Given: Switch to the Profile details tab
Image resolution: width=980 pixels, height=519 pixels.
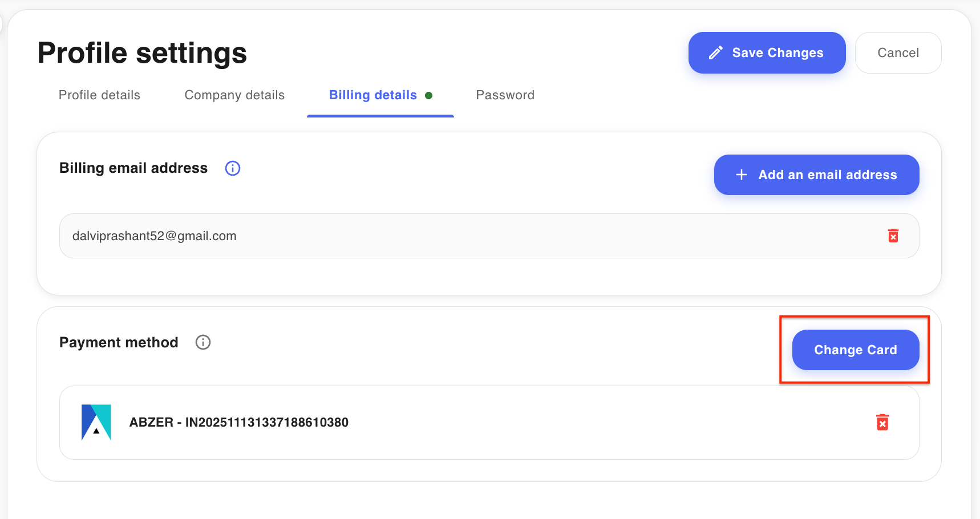Looking at the screenshot, I should [99, 95].
